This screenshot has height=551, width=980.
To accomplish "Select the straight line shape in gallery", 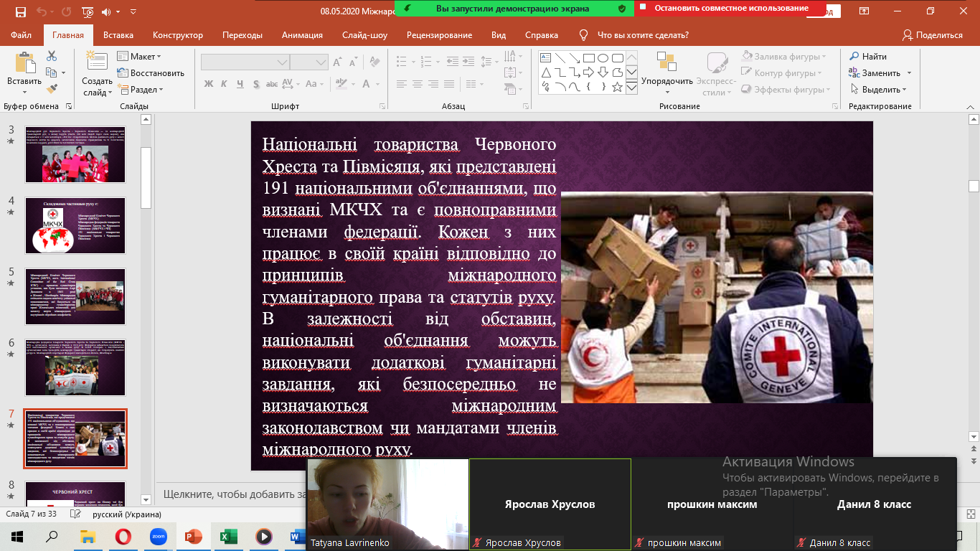I will click(x=560, y=58).
